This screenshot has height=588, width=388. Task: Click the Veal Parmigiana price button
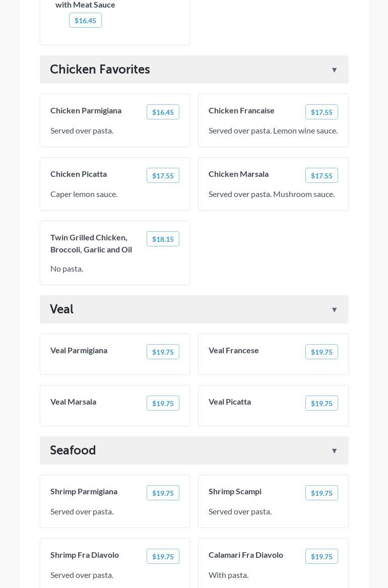point(163,352)
